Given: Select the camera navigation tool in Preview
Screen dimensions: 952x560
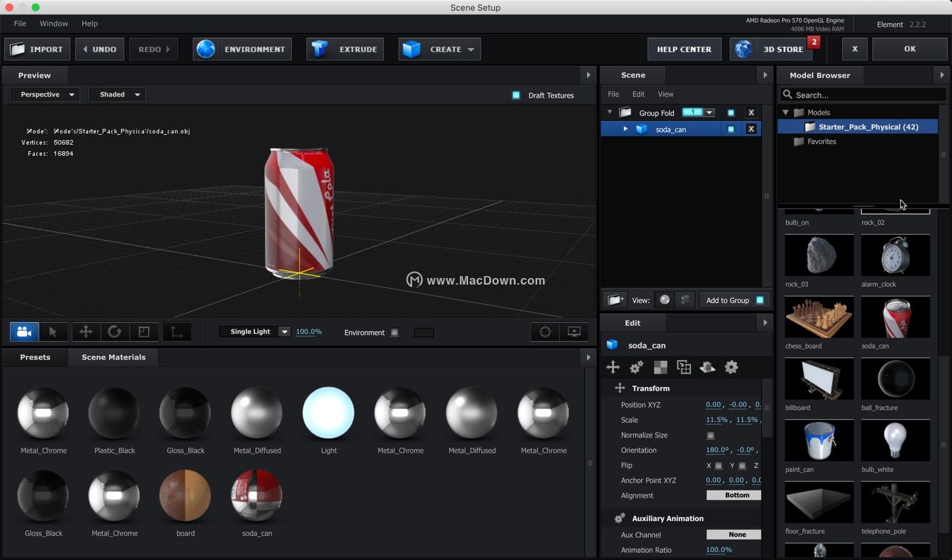Looking at the screenshot, I should point(24,332).
